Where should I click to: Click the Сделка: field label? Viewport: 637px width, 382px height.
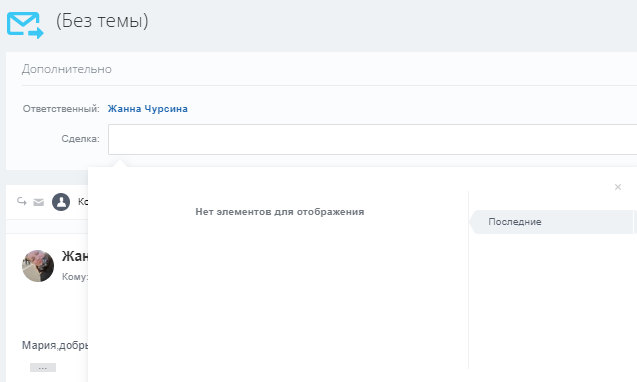(80, 139)
